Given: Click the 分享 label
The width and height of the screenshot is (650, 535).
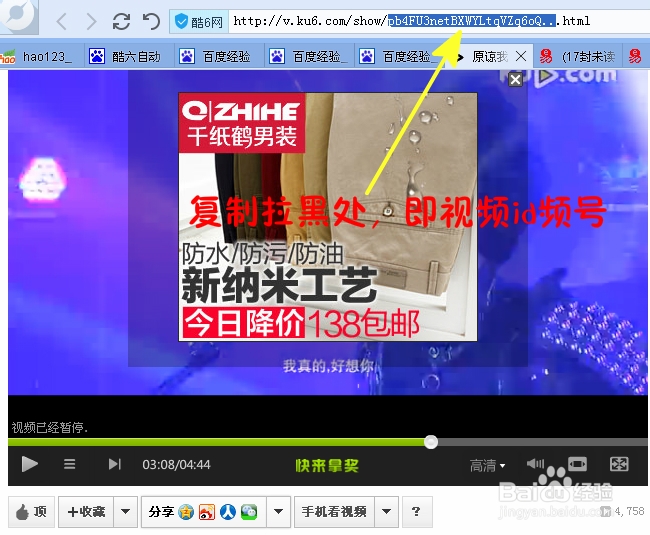Looking at the screenshot, I should (161, 512).
